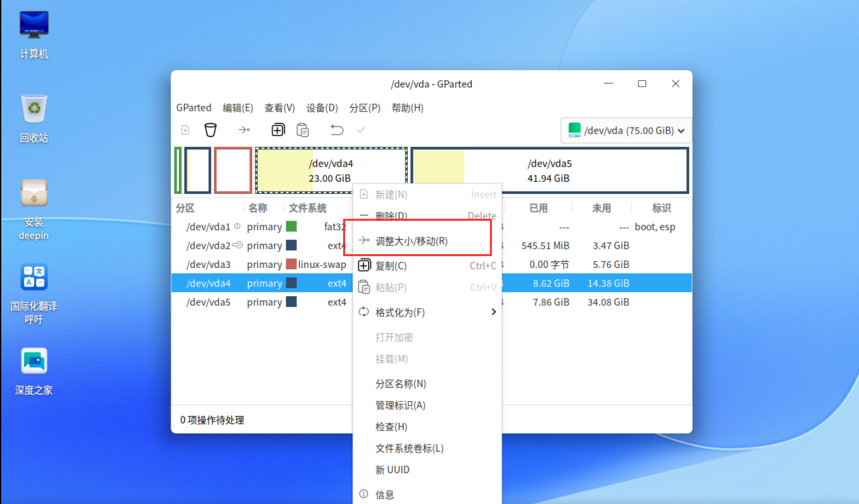
Task: Click the undo last operation toolbar icon
Action: click(337, 129)
